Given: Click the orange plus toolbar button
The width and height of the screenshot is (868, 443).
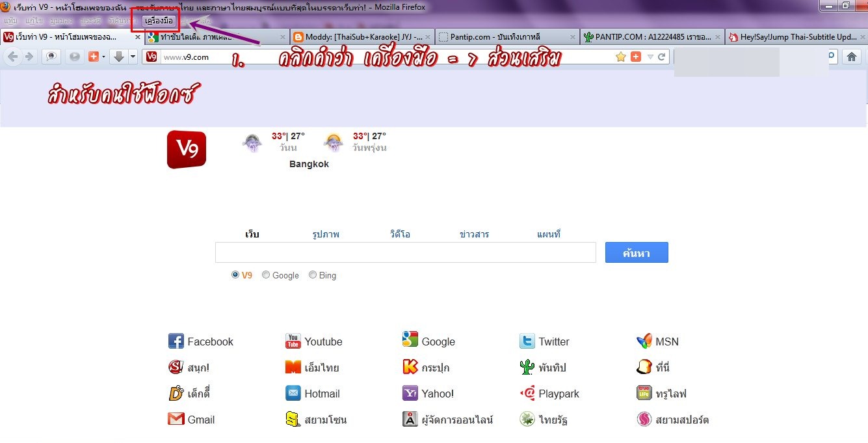Looking at the screenshot, I should tap(93, 57).
